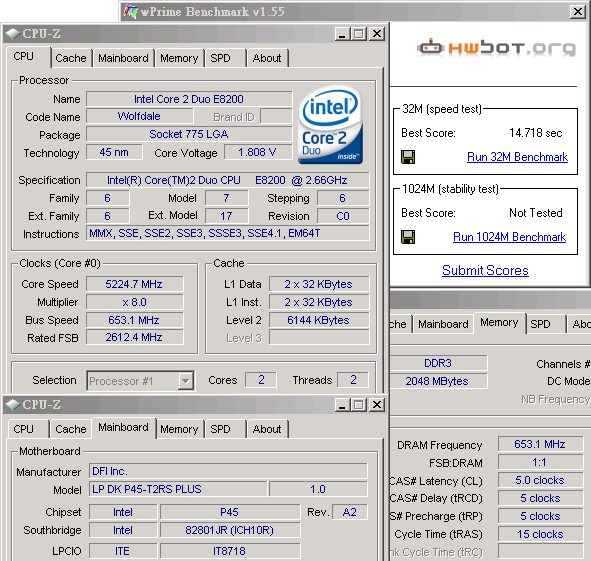Viewport: 591px width, 561px height.
Task: Click the bottom CPU-Z window title icon
Action: tap(13, 405)
